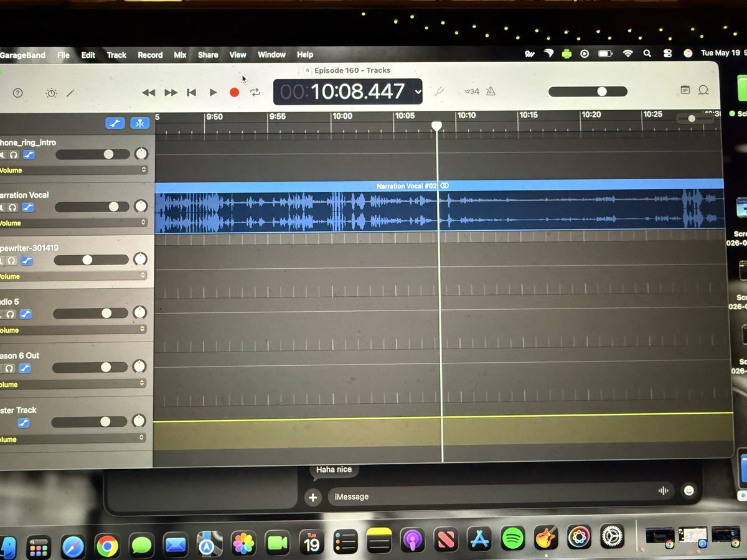Open Podcasts app from the Dock
Viewport: 747px width, 560px height.
[x=411, y=540]
